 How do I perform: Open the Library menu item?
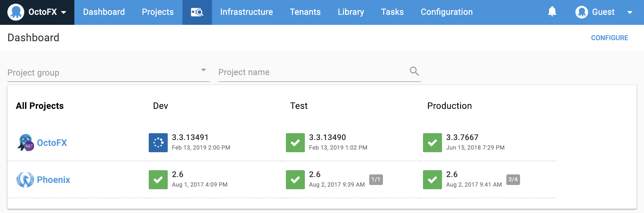351,12
